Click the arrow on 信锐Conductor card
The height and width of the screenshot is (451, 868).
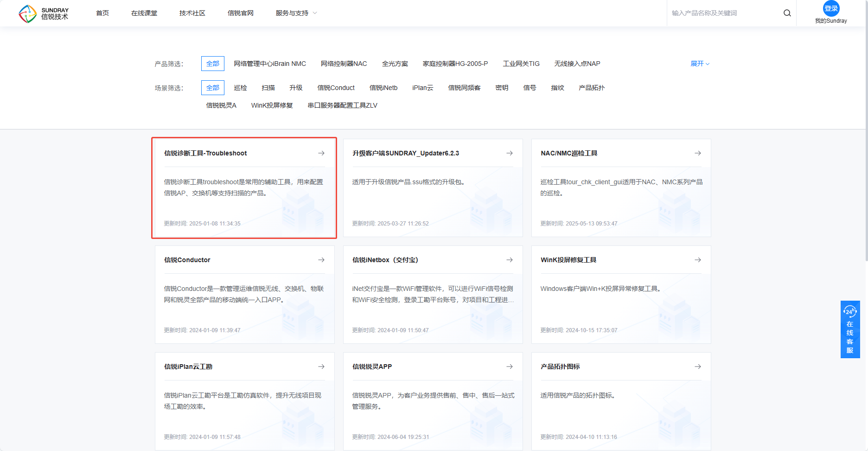(321, 260)
